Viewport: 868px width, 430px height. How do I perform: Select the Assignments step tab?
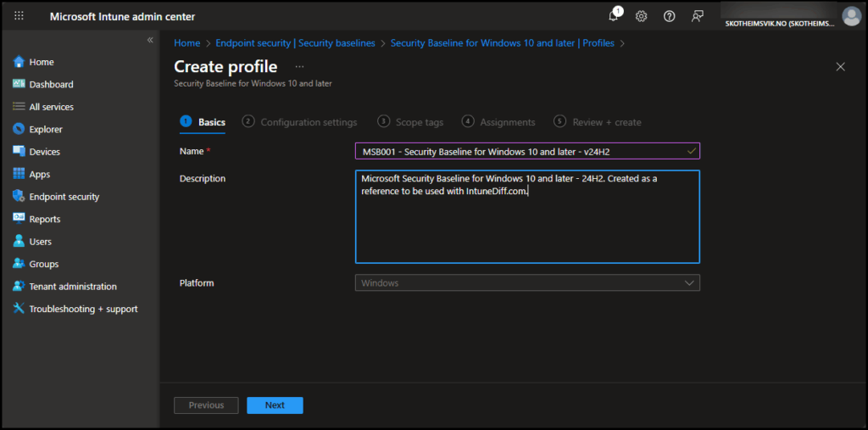(498, 122)
